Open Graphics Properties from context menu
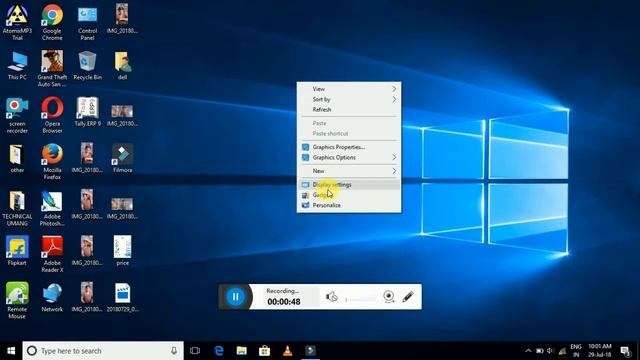 click(x=349, y=147)
